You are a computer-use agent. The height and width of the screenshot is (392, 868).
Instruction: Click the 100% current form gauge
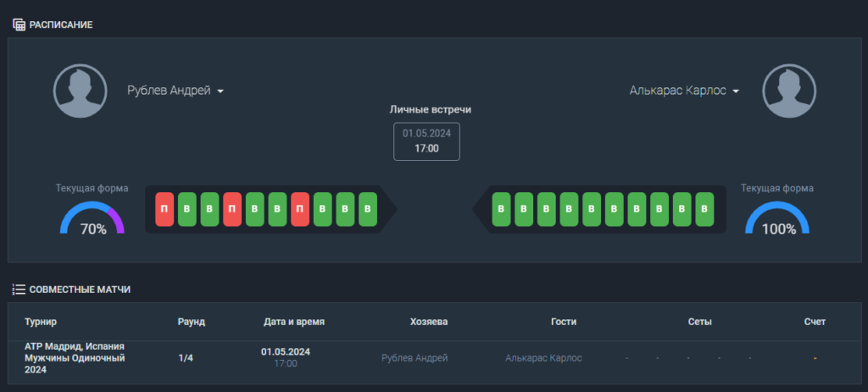pos(777,218)
